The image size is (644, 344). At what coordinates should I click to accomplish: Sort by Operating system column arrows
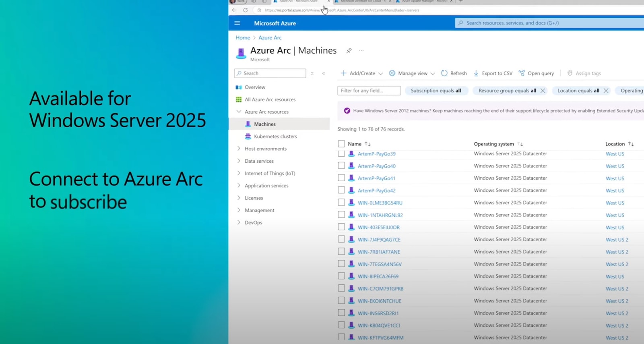click(x=520, y=144)
